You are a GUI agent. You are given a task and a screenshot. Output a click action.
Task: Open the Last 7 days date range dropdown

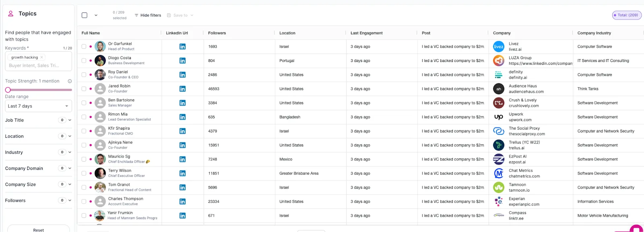pos(38,106)
